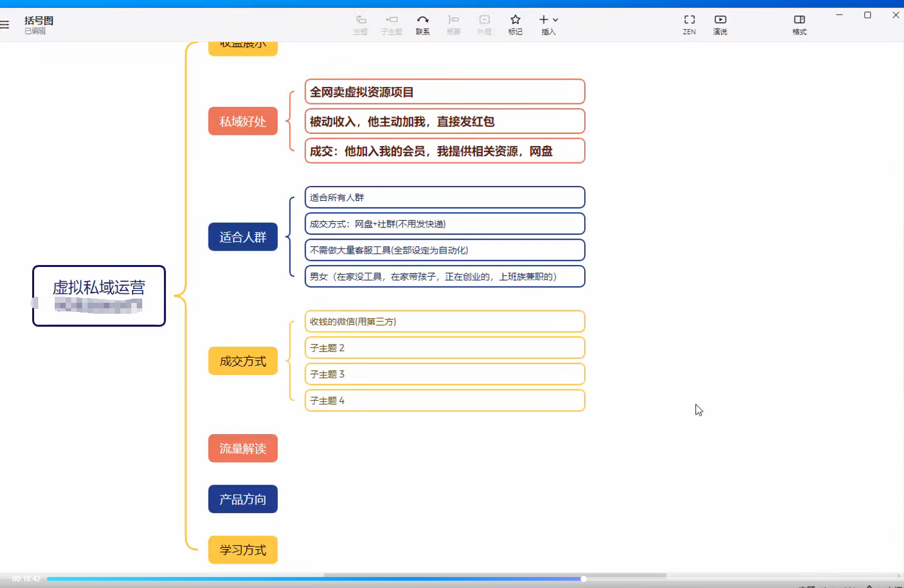Viewport: 904px width, 588px height.
Task: Click the video progress bar handle
Action: tap(583, 579)
